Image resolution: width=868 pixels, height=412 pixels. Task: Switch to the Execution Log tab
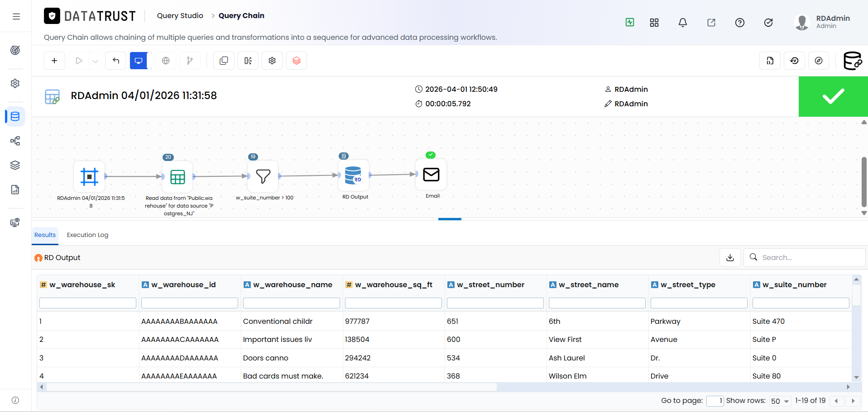point(87,235)
